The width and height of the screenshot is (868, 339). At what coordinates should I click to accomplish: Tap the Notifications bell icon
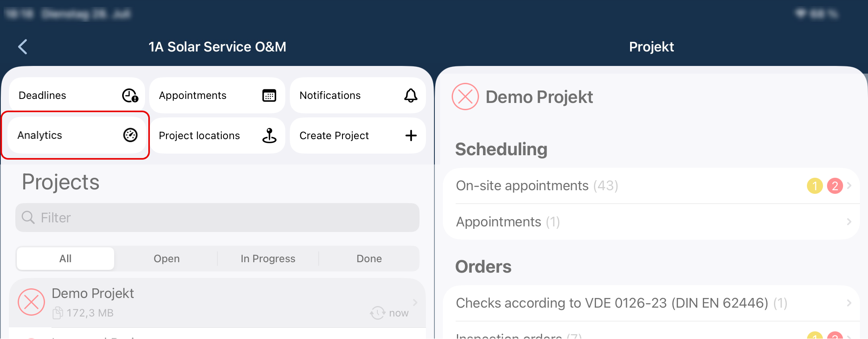[x=411, y=96]
